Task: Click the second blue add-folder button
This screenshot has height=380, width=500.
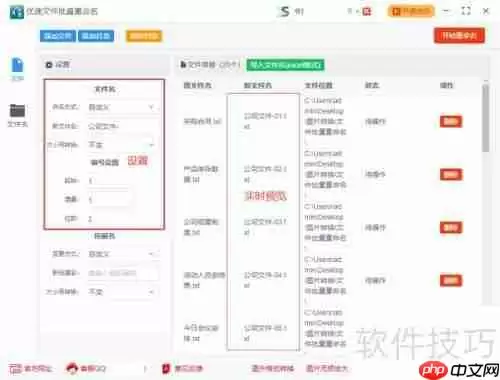Action: click(x=96, y=36)
